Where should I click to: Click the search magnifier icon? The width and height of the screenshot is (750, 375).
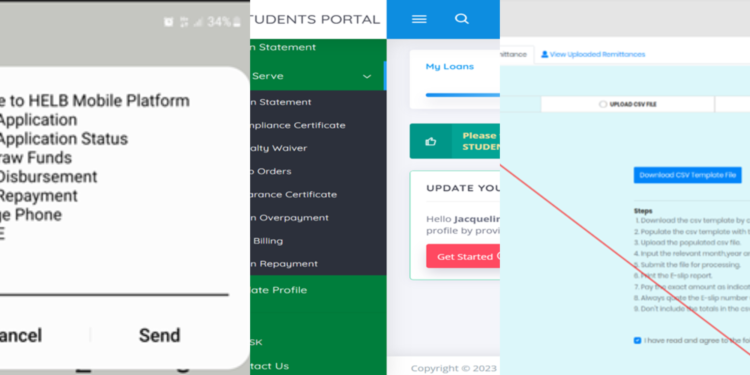(462, 19)
